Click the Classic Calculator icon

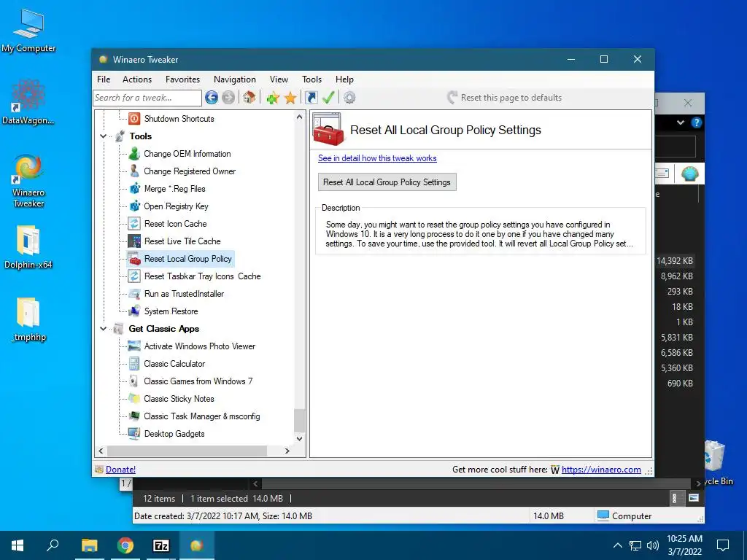[x=134, y=364]
